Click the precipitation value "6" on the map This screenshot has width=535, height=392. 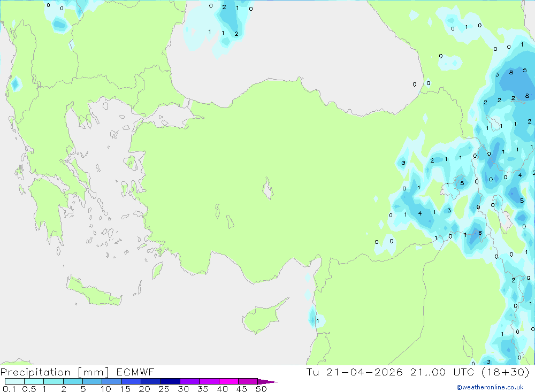tap(480, 233)
